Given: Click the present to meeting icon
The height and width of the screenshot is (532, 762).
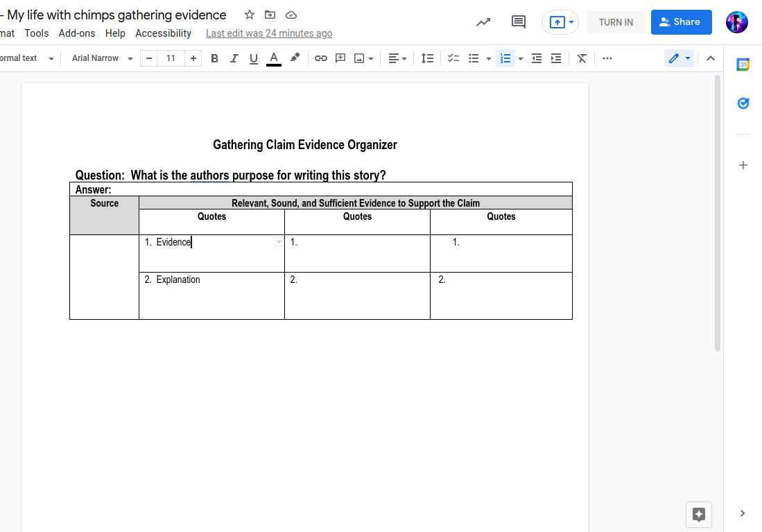Looking at the screenshot, I should [557, 22].
